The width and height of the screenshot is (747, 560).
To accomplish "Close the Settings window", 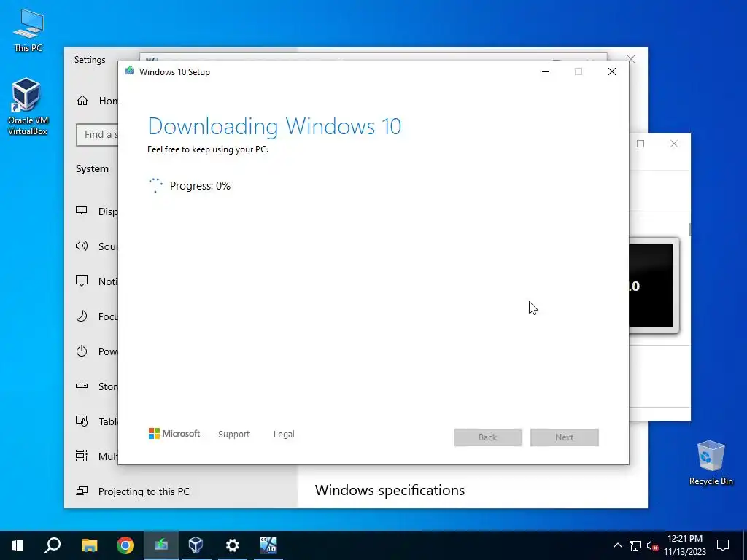I will coord(631,59).
